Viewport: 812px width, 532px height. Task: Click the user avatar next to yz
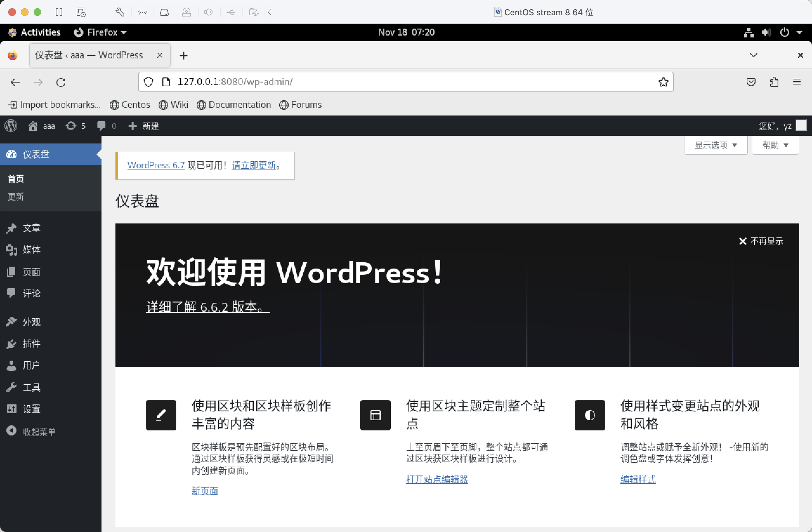pos(801,125)
